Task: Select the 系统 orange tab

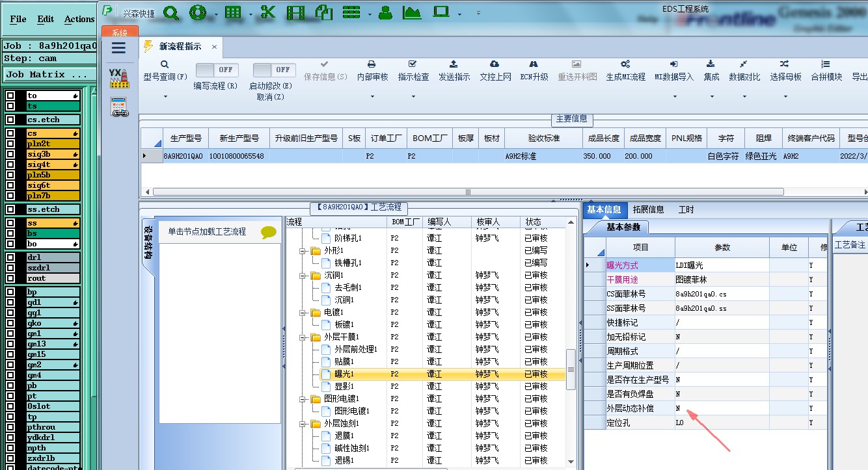Action: 120,33
